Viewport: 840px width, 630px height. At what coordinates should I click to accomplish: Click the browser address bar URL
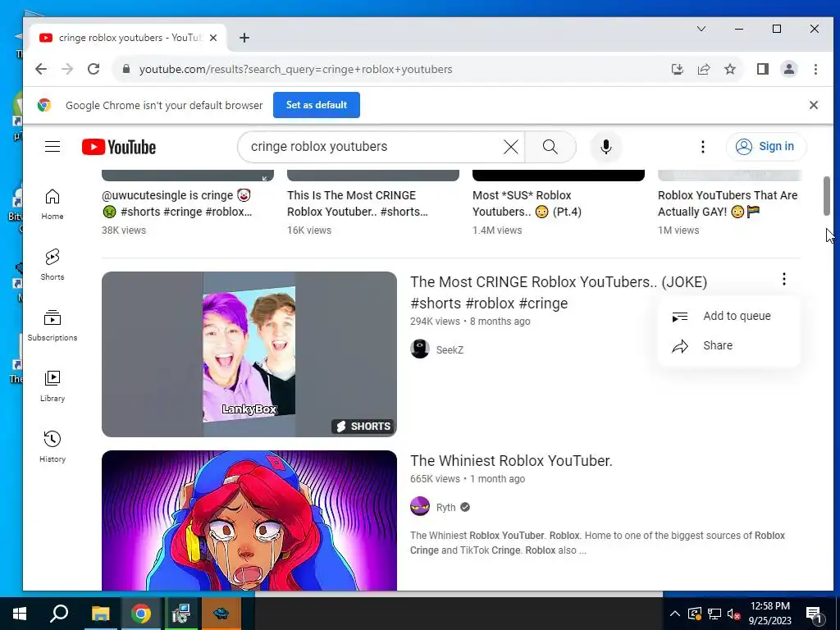[x=295, y=69]
